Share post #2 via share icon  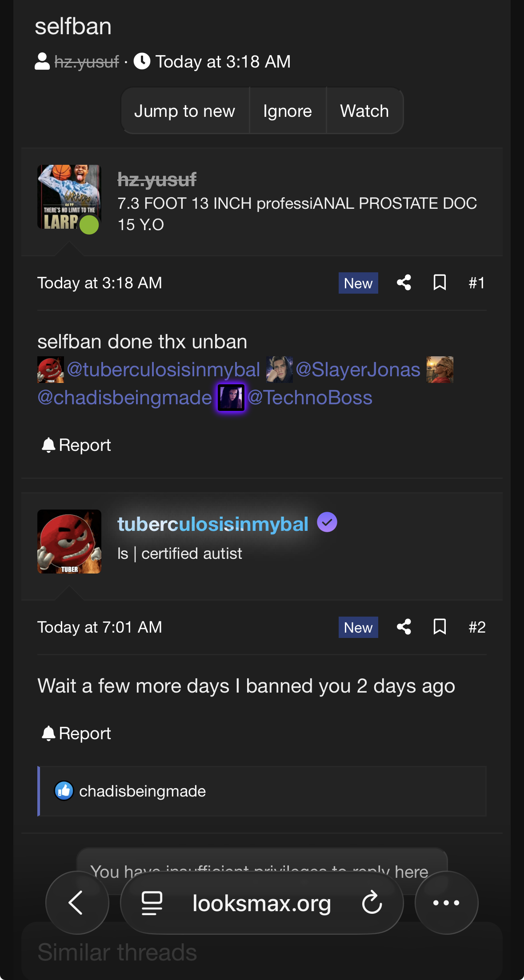(x=404, y=627)
